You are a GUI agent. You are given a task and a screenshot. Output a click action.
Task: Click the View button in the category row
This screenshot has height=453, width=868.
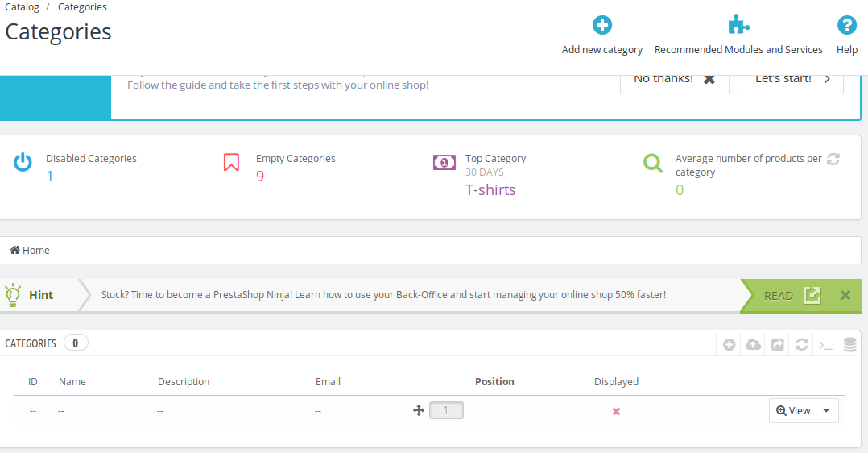click(793, 411)
